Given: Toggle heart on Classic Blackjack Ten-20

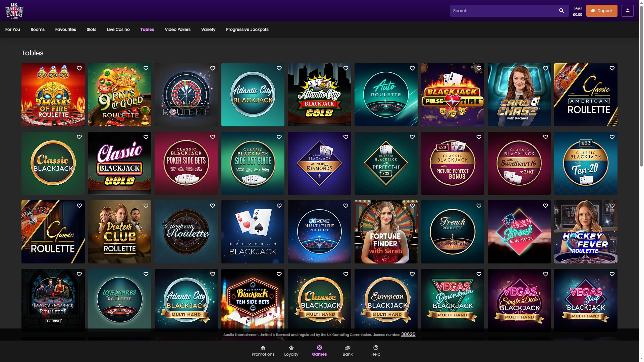Looking at the screenshot, I should point(612,137).
